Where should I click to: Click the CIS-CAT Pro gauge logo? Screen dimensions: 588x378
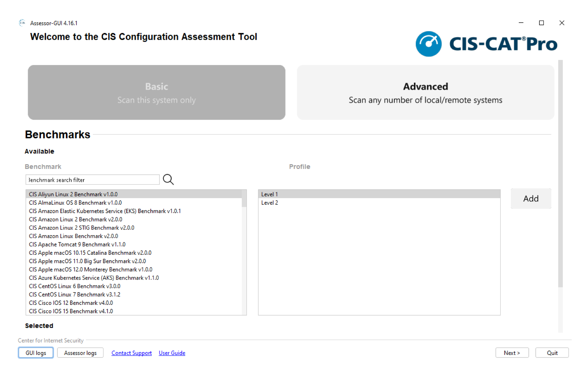pos(428,44)
